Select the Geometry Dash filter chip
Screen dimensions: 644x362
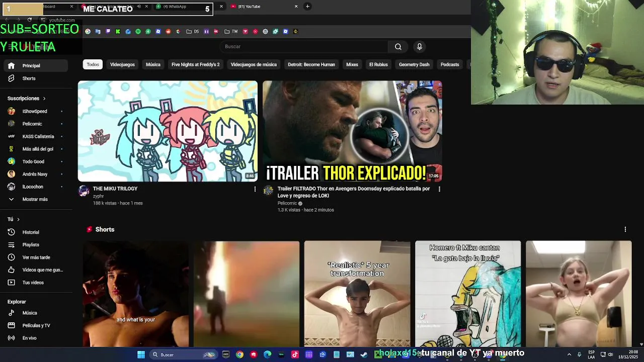(414, 64)
